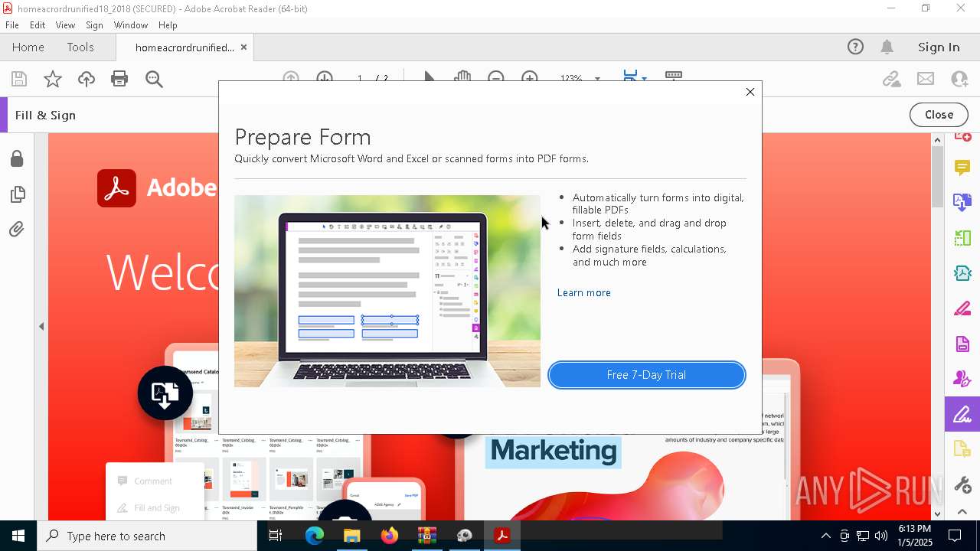Click the vertical scrollbar down arrow
This screenshot has width=980, height=551.
click(937, 514)
